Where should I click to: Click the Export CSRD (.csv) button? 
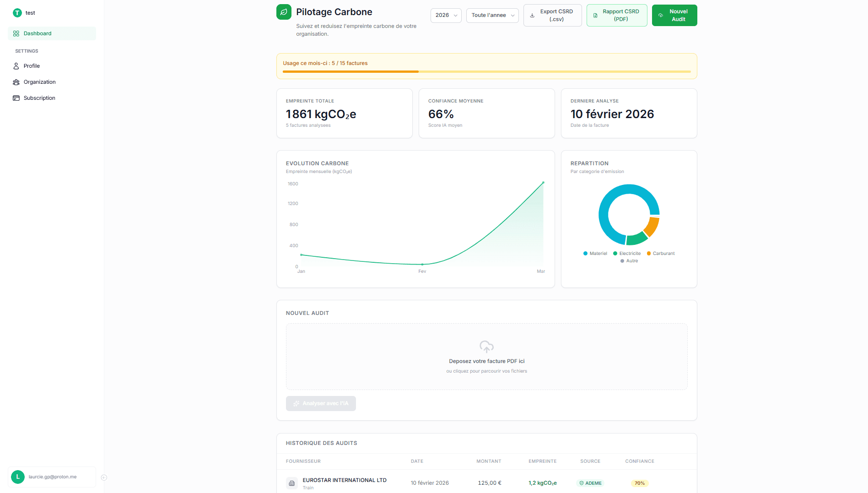point(552,16)
